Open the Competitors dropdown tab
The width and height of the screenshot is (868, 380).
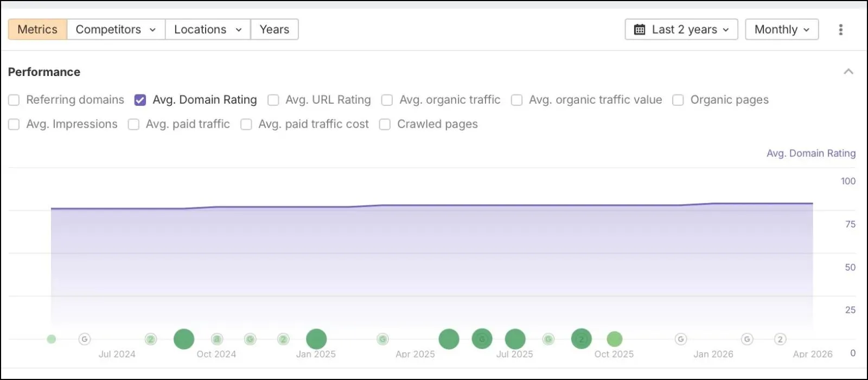coord(116,29)
